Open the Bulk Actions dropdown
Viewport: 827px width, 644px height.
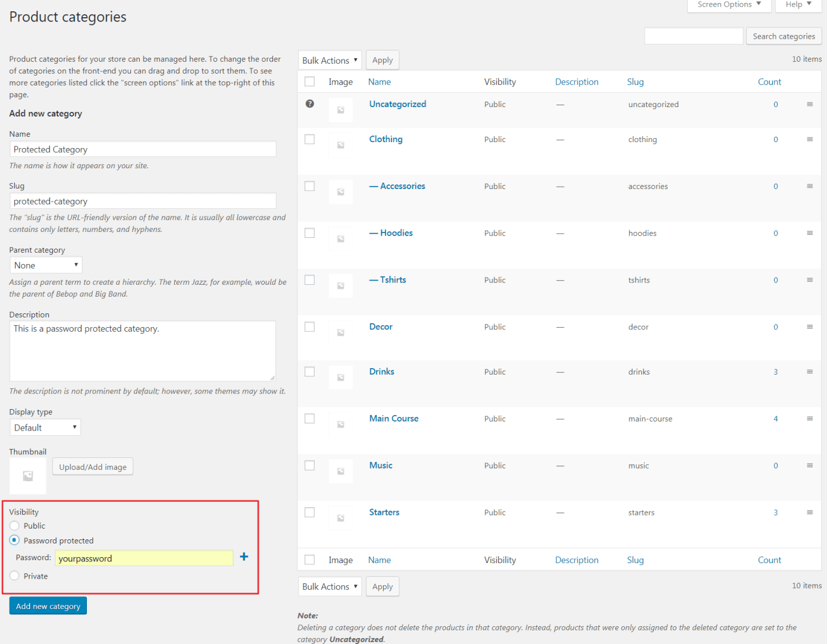330,59
